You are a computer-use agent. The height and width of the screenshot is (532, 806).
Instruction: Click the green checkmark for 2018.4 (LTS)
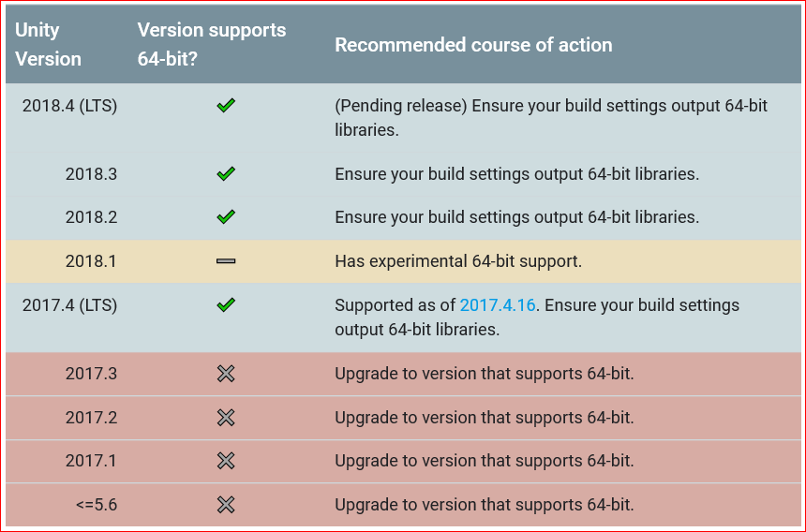226,106
